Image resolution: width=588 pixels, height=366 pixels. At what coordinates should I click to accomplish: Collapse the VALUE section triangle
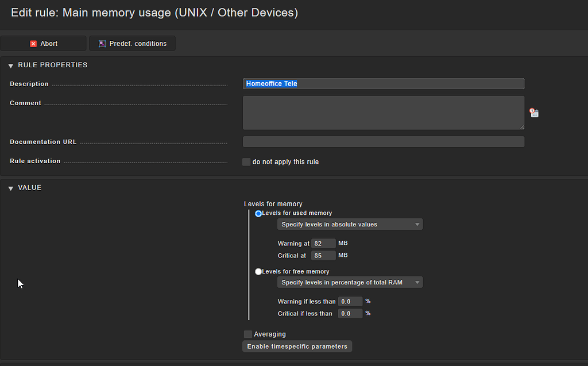tap(11, 188)
